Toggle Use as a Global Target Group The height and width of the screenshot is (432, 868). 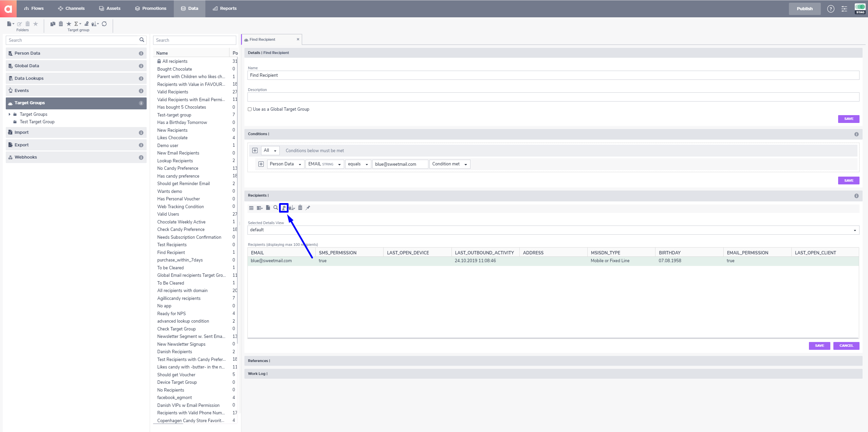tap(250, 109)
